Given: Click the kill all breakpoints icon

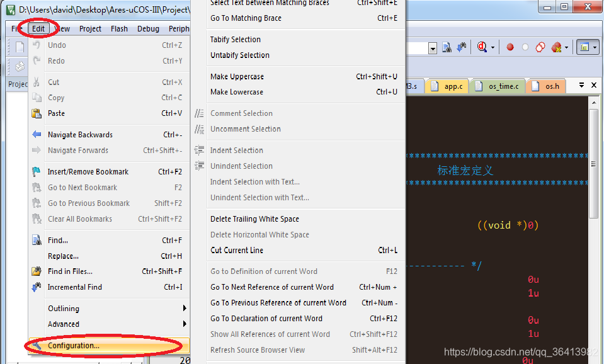Looking at the screenshot, I should [x=556, y=47].
